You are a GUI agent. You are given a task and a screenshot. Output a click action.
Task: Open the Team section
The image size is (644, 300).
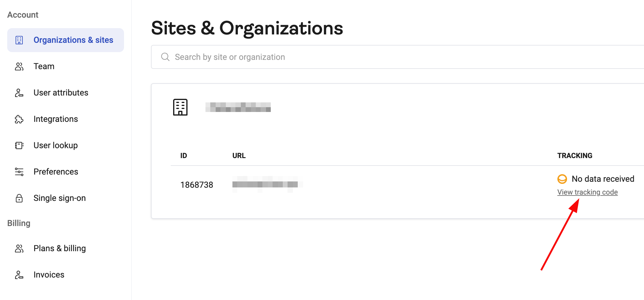pos(44,66)
